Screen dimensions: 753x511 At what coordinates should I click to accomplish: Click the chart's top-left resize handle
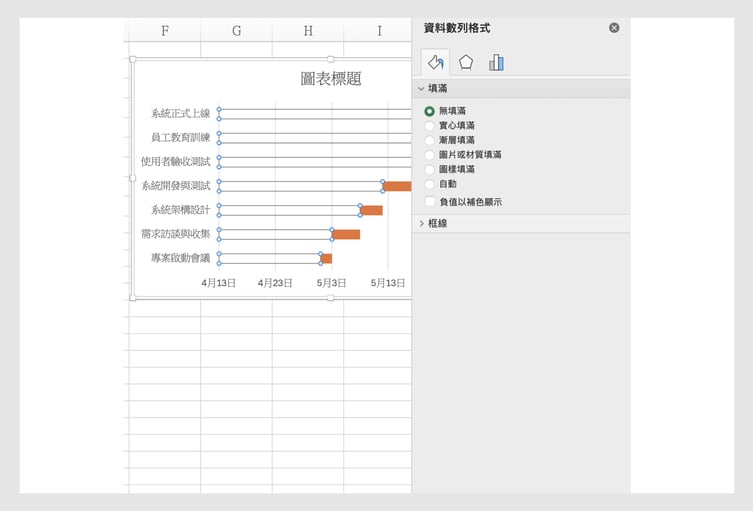pos(133,59)
